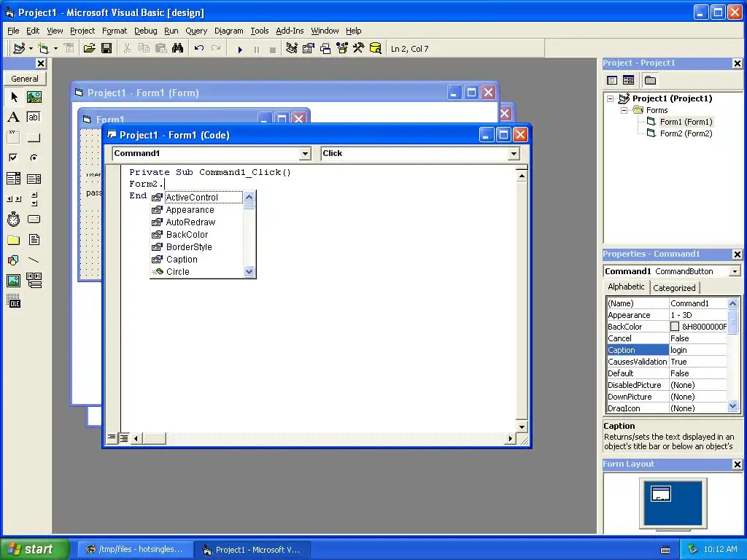Click the General tab in toolbox
The image size is (747, 560).
click(x=26, y=79)
